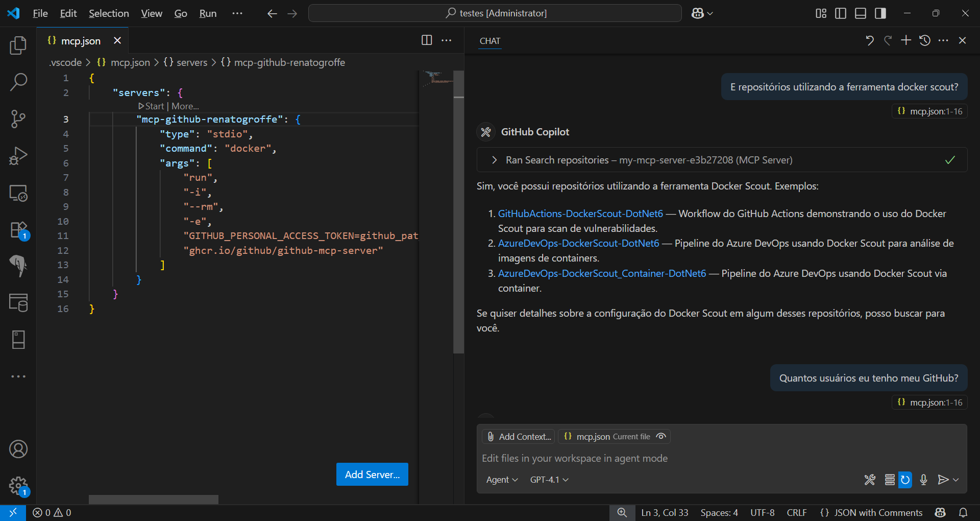Open the Selection menu
The width and height of the screenshot is (980, 521).
point(109,13)
